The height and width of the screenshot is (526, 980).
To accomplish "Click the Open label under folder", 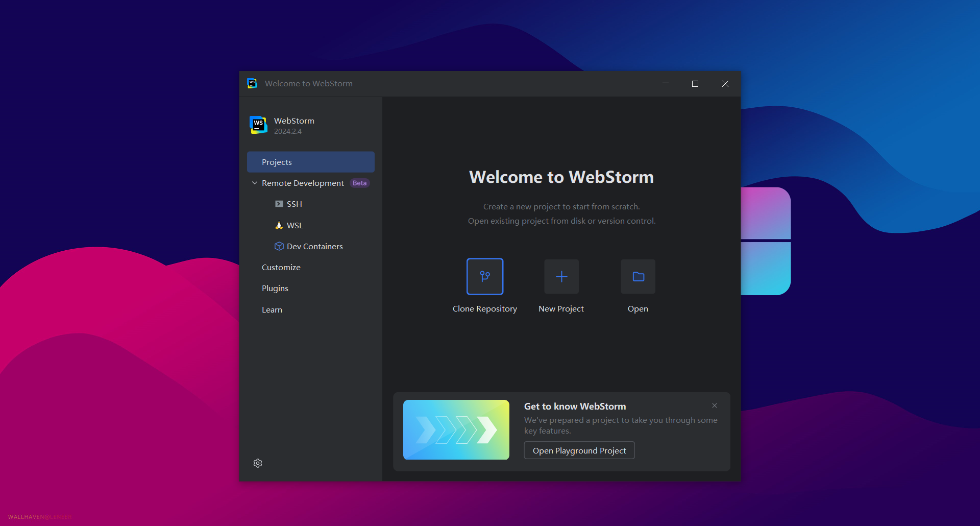I will (x=638, y=309).
